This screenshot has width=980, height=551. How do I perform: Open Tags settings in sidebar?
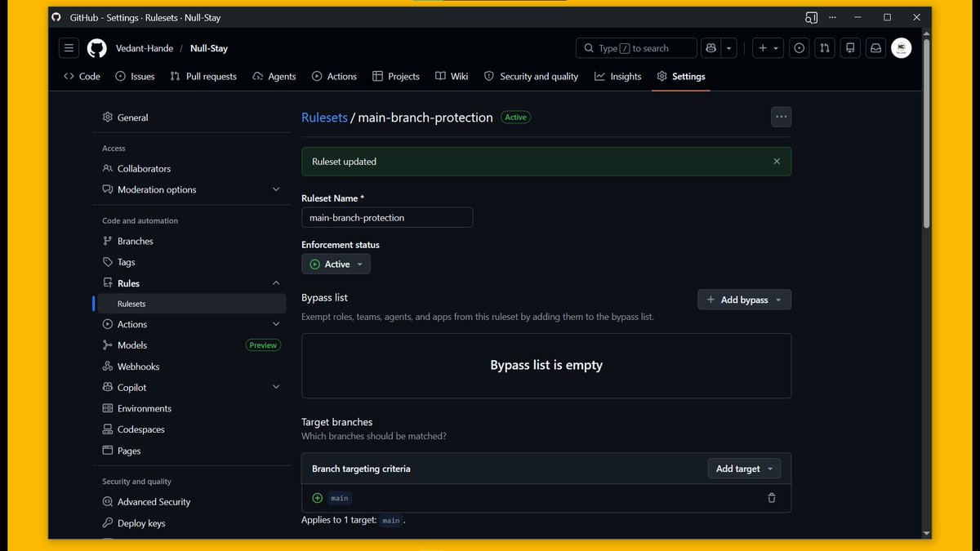pyautogui.click(x=190, y=262)
